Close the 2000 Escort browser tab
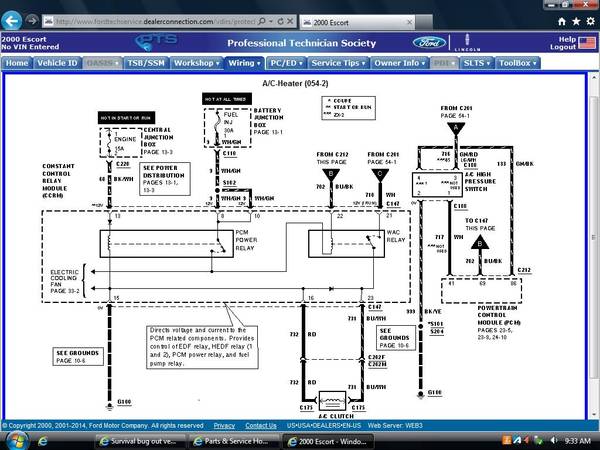Screen dimensions: 600x450 tap(409, 22)
